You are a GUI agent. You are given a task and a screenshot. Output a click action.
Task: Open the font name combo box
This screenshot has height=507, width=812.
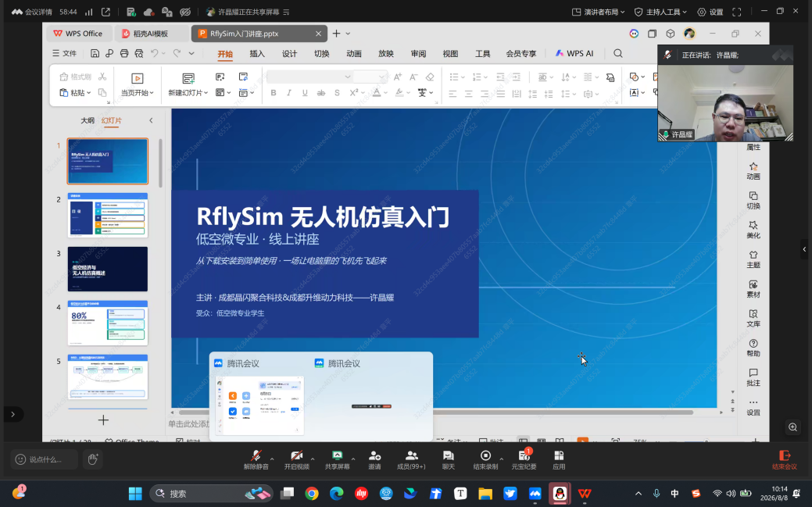click(x=309, y=77)
